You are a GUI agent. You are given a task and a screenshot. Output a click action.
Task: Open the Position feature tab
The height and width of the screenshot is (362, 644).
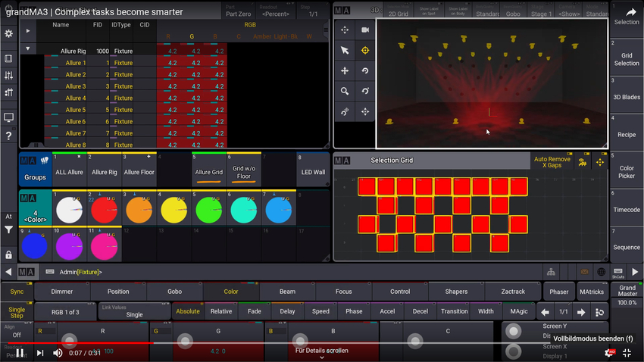(118, 292)
